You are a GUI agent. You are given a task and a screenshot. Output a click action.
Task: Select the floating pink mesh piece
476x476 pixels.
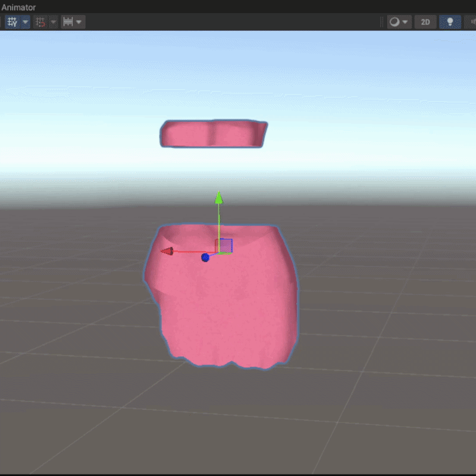tap(214, 134)
